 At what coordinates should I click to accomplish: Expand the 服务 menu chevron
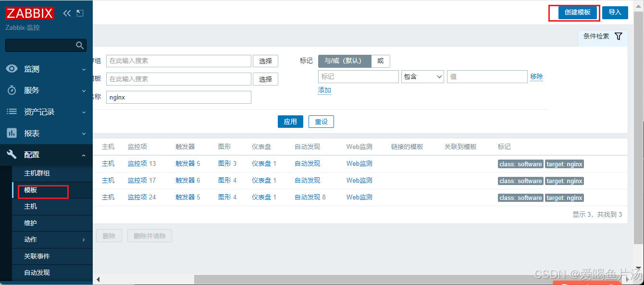point(84,90)
